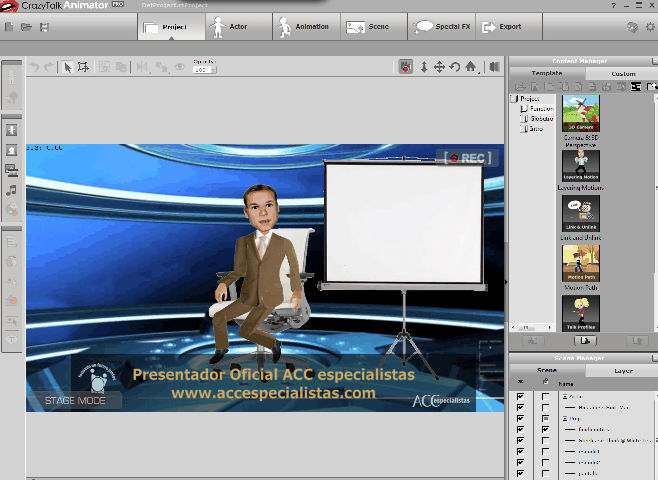Open the Camera & 3D Perspective thumbnail

pyautogui.click(x=581, y=113)
